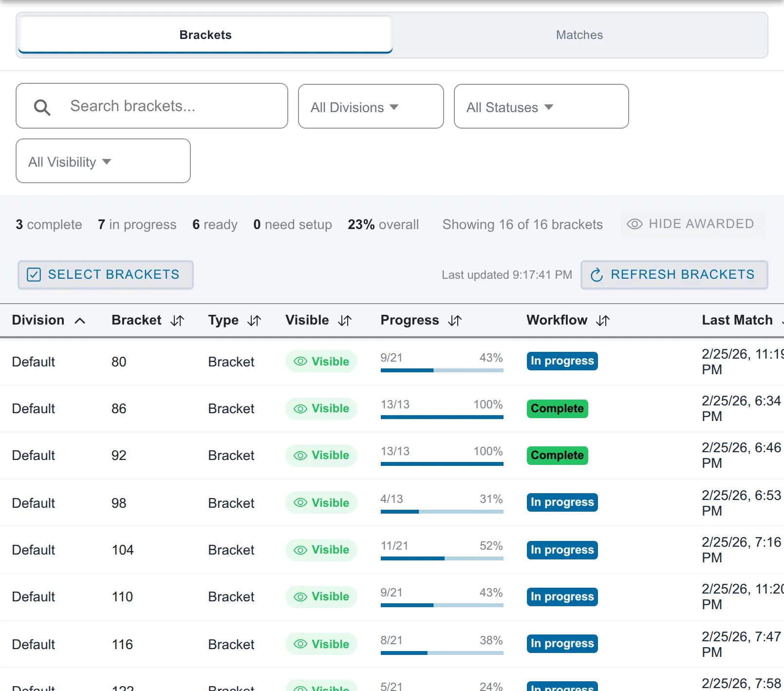Open the All Divisions dropdown
This screenshot has height=691, width=784.
pyautogui.click(x=371, y=107)
